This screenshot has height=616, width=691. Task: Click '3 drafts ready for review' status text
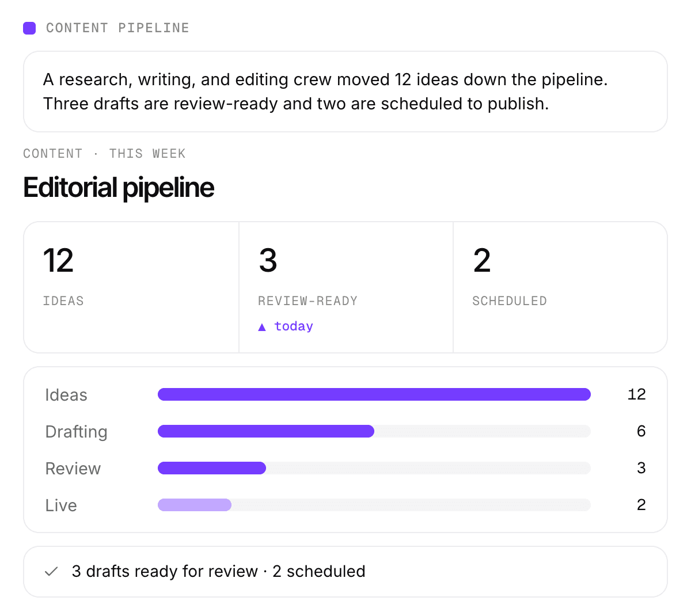165,572
